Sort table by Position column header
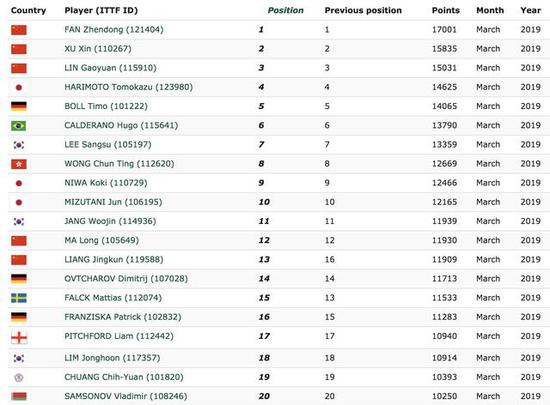 286,11
